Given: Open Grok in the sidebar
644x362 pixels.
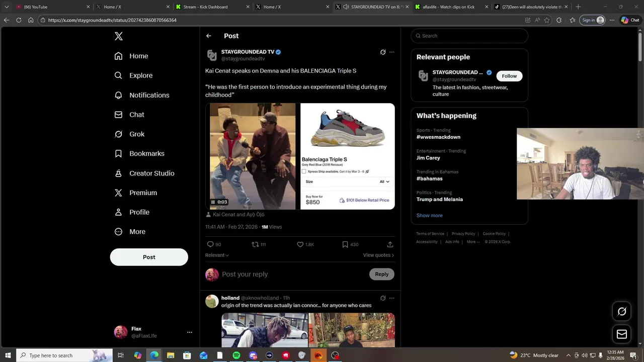Looking at the screenshot, I should click(129, 134).
